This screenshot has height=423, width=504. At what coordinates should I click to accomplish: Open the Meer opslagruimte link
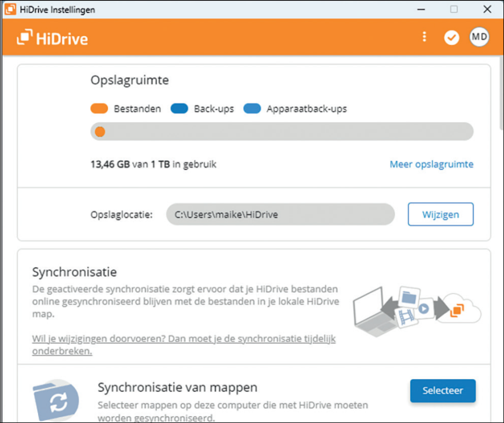click(x=432, y=164)
